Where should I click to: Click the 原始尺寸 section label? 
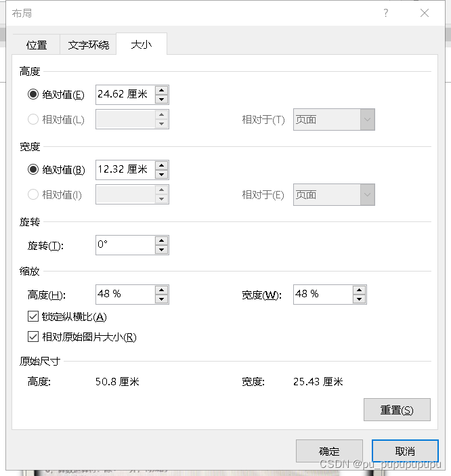click(40, 362)
